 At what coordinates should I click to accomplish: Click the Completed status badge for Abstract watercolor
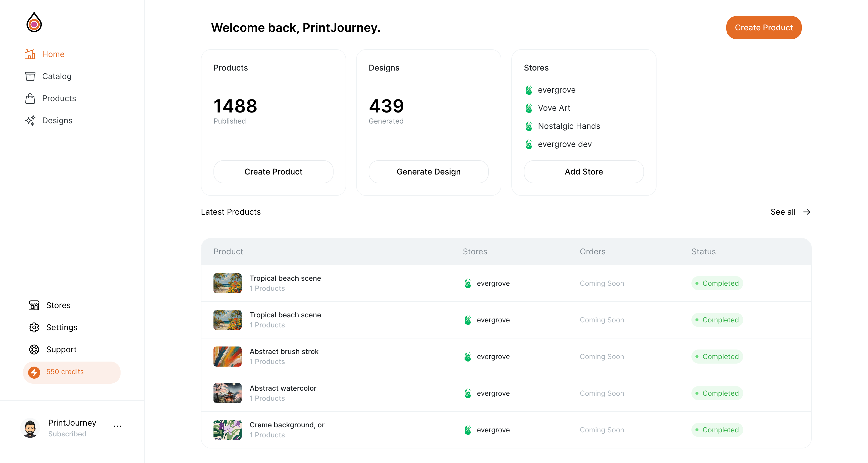click(x=717, y=393)
